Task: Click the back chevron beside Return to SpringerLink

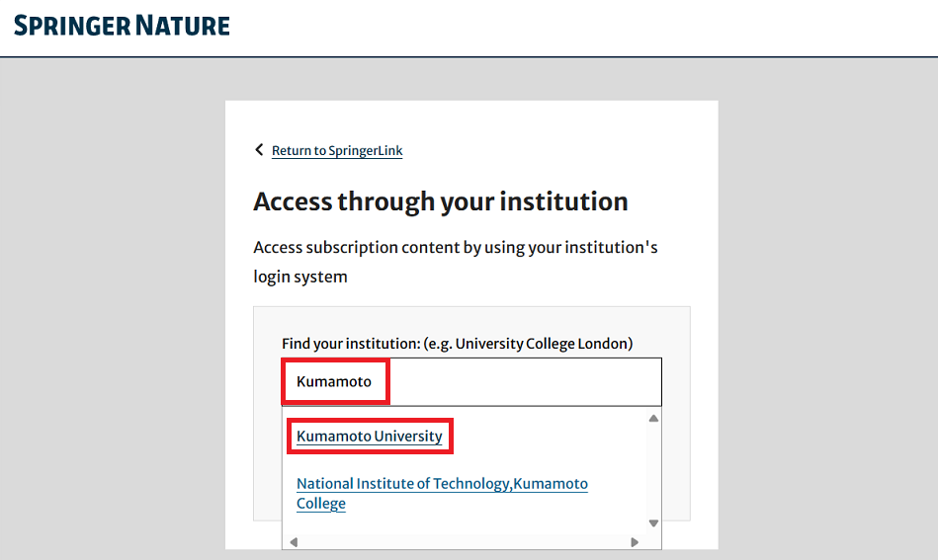Action: [259, 149]
